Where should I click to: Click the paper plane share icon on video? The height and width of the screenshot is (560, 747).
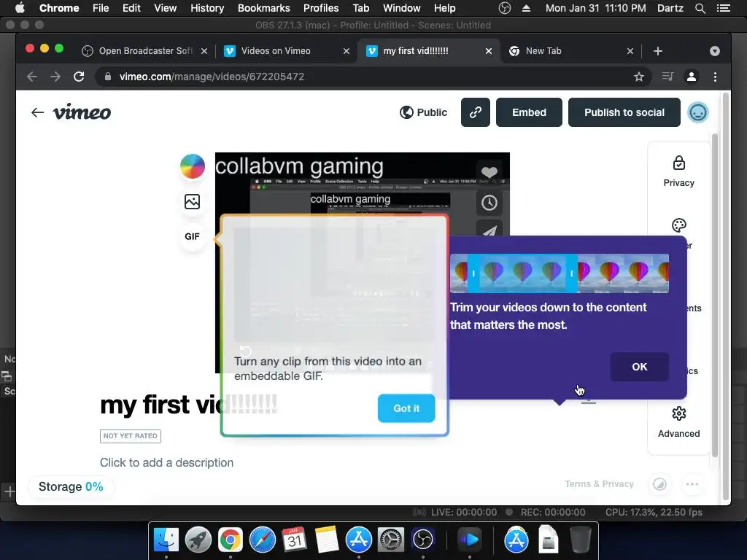click(x=489, y=231)
